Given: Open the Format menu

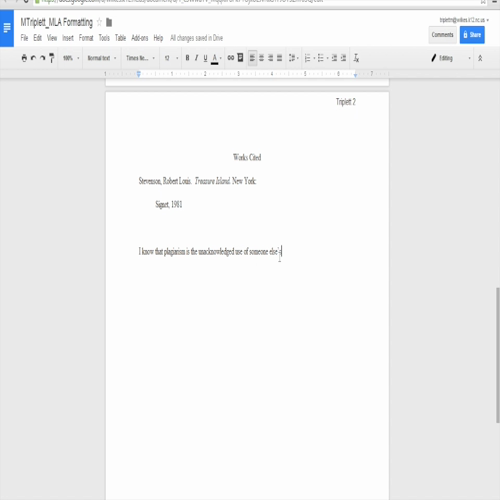Looking at the screenshot, I should click(x=86, y=38).
